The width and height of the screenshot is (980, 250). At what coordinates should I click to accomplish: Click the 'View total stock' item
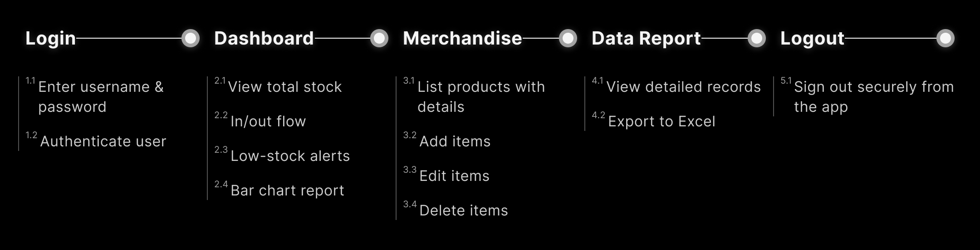click(x=284, y=87)
